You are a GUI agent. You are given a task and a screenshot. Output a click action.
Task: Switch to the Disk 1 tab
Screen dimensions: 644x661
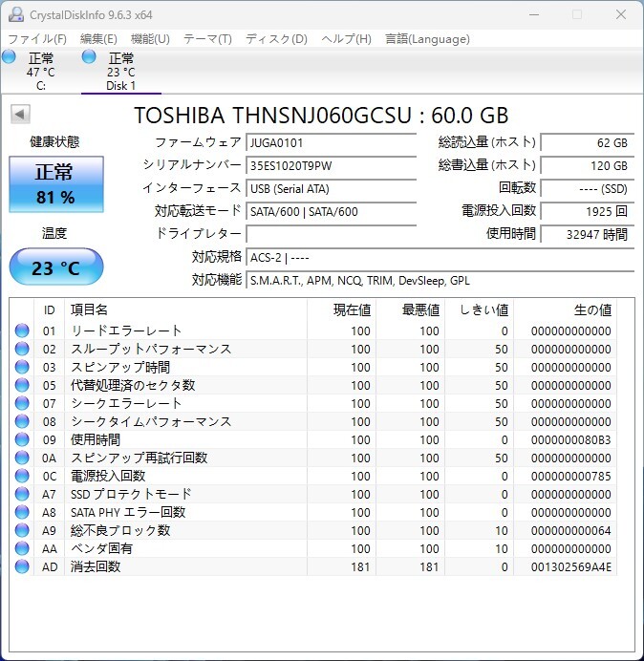[119, 72]
